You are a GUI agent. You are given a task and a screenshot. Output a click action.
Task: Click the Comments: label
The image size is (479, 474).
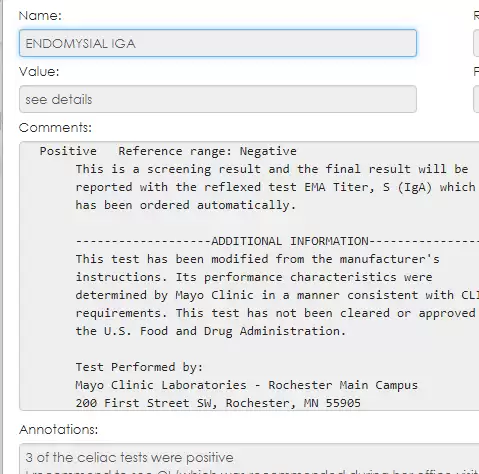point(55,128)
